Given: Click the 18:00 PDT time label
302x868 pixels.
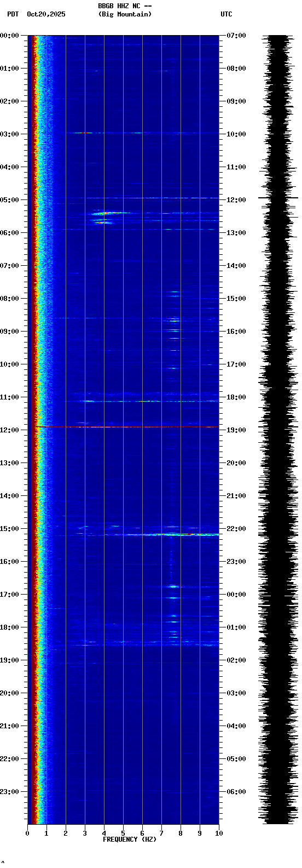Looking at the screenshot, I should (x=9, y=627).
